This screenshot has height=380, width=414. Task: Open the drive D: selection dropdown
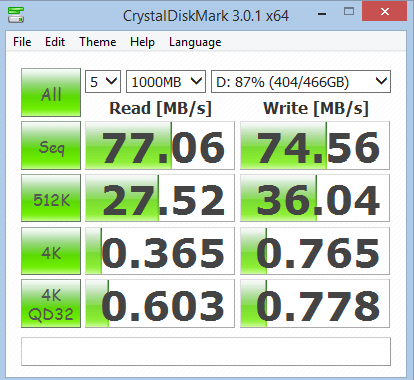point(301,81)
